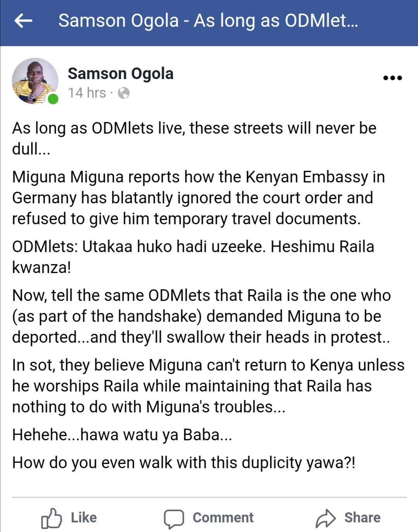Tap the thumbs-up Like icon
This screenshot has width=418, height=532.
(51, 518)
